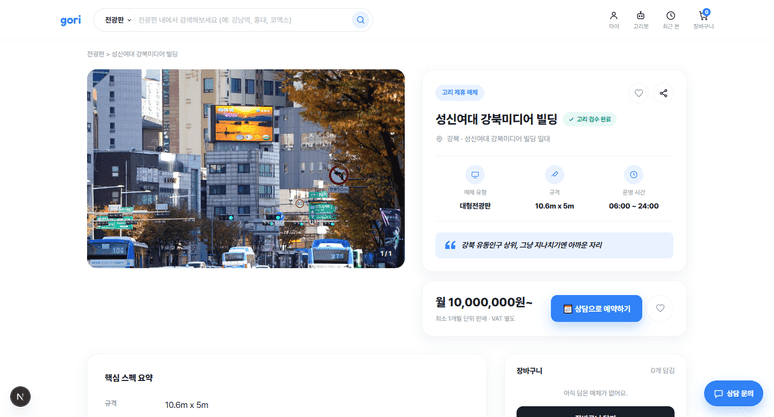Open the billboard street photo
Viewport: 774px width, 417px height.
tap(246, 168)
